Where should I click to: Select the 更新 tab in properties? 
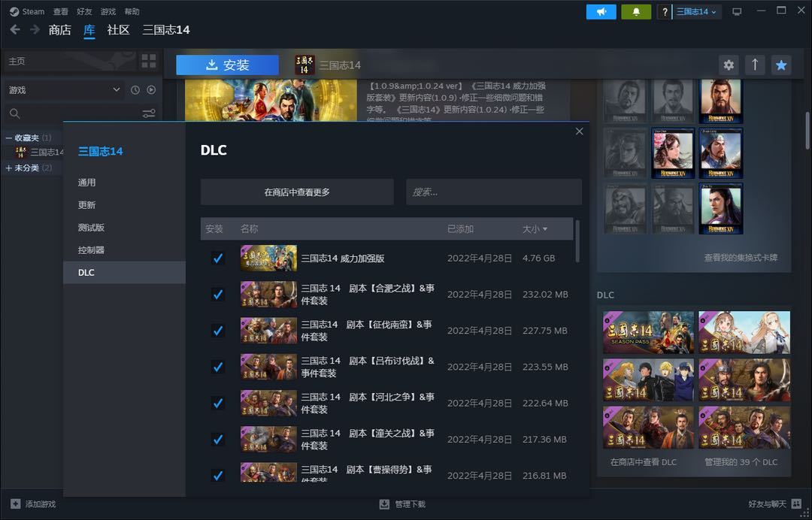[x=87, y=205]
